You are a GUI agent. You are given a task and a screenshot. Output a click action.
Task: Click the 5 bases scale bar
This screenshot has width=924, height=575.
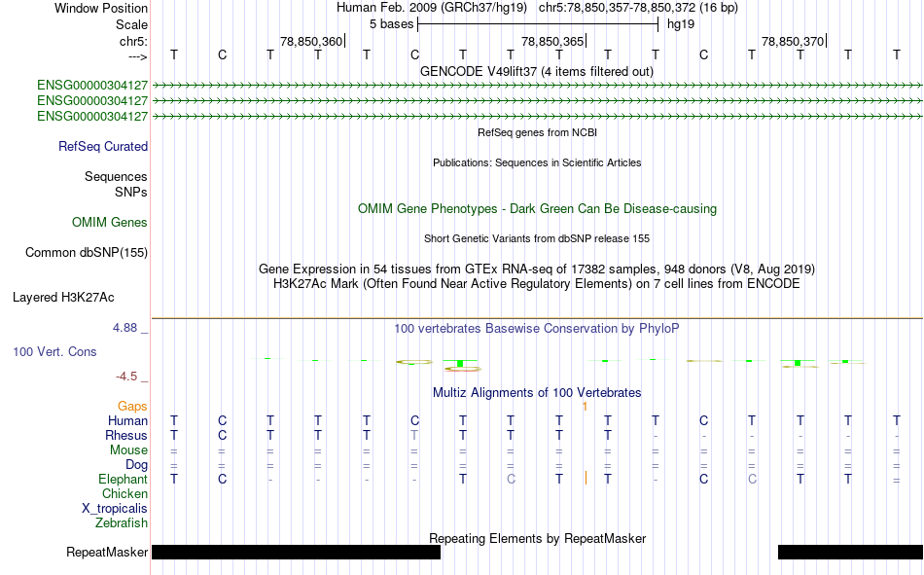tap(538, 24)
